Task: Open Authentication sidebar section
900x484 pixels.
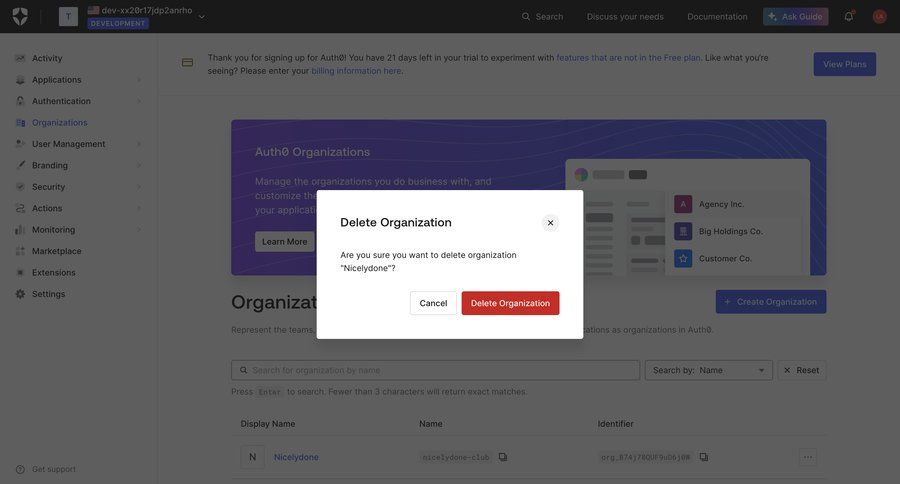Action: coord(61,101)
